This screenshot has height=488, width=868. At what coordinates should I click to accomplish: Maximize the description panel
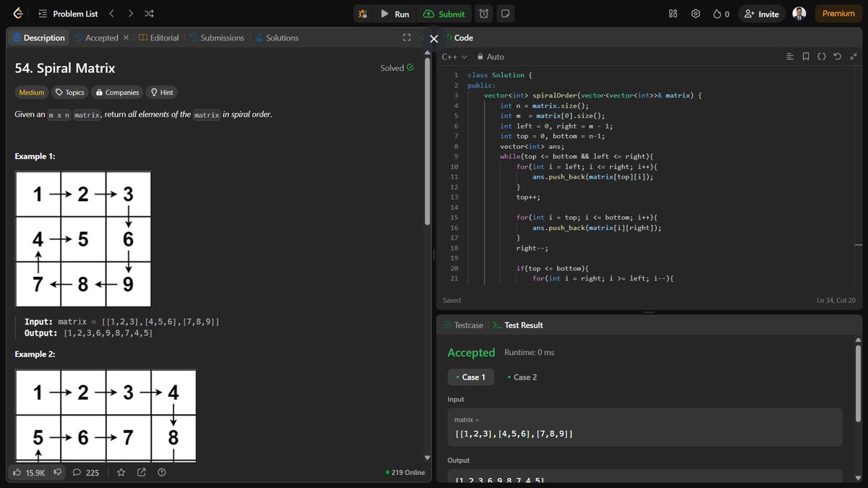coord(407,38)
